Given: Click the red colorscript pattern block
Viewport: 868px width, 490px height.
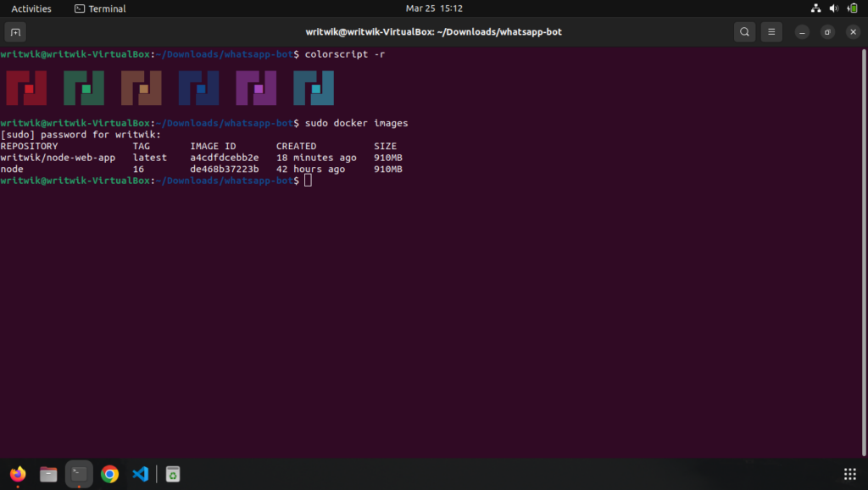Looking at the screenshot, I should pyautogui.click(x=25, y=86).
